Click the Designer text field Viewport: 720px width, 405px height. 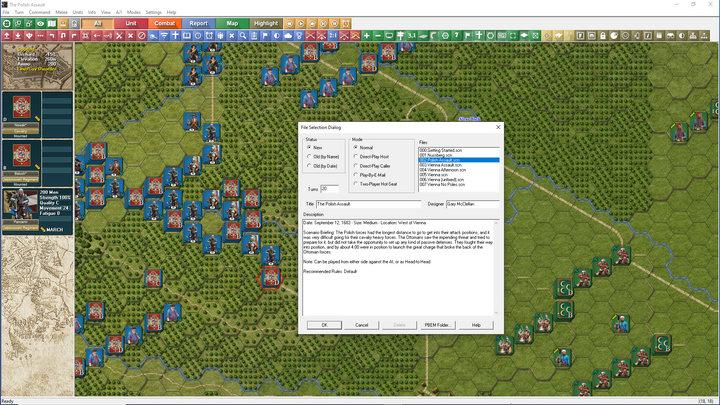[472, 204]
